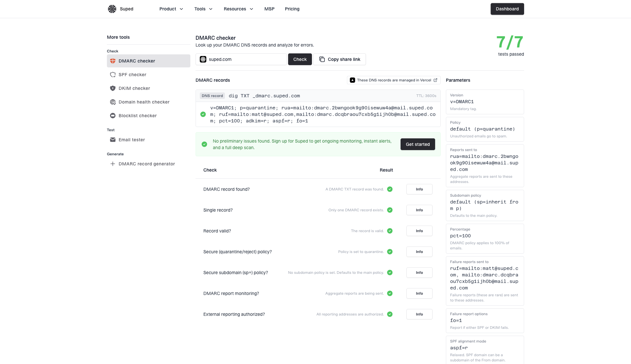This screenshot has width=631, height=364.
Task: Click the DNS record badge
Action: 212,96
